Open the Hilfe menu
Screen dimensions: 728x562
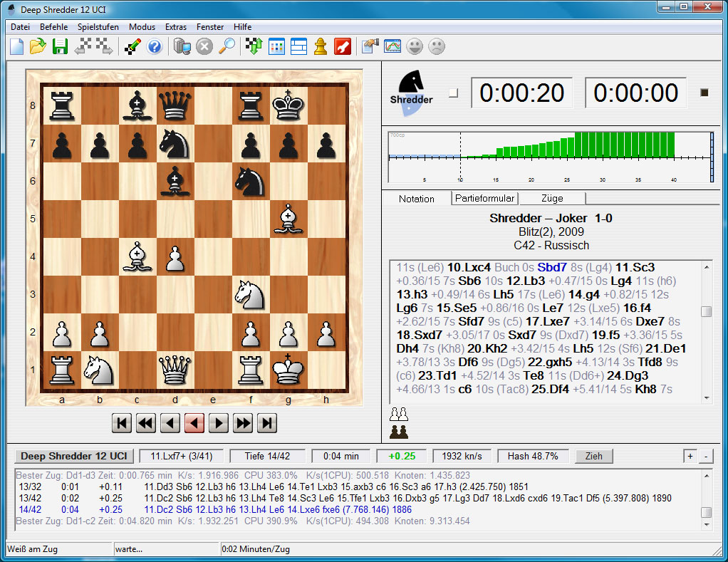pos(242,27)
